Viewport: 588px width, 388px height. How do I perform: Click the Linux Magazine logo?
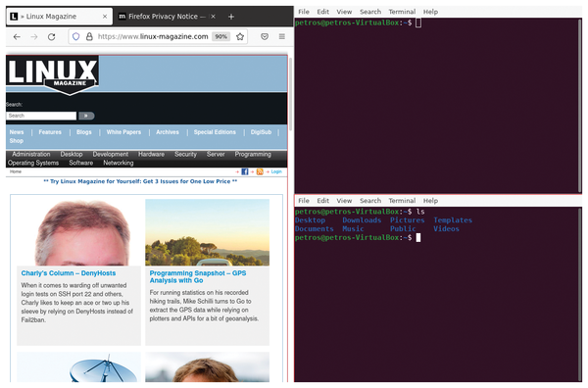53,74
